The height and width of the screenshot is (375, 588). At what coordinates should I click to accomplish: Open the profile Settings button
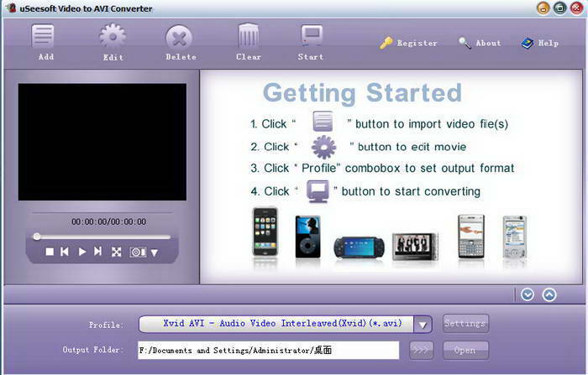point(465,323)
